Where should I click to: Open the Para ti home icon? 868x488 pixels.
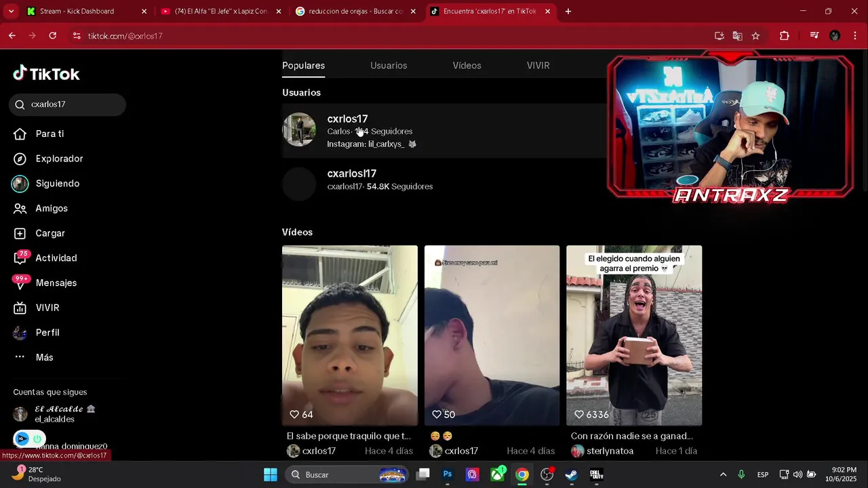tap(20, 134)
